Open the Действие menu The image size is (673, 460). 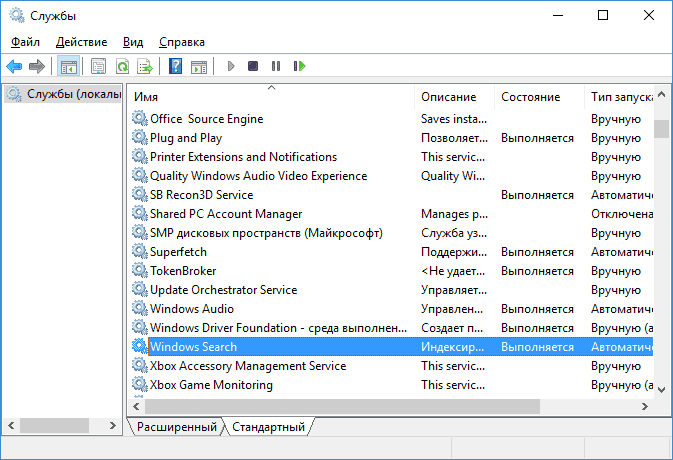point(82,42)
